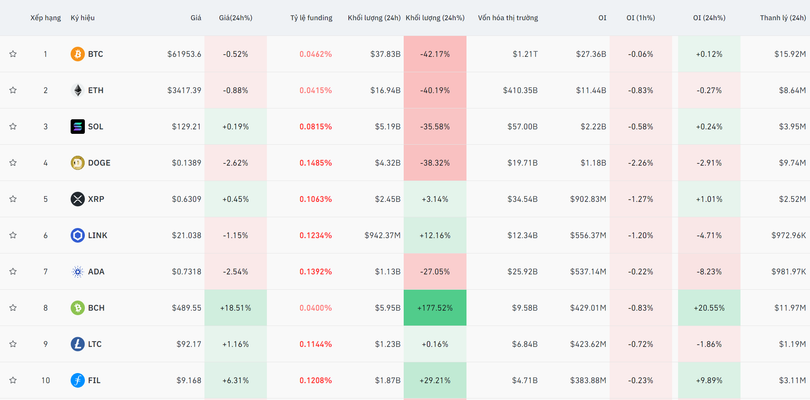This screenshot has width=810, height=400.
Task: Sort table by Thanh lý (24h) column
Action: [x=783, y=18]
